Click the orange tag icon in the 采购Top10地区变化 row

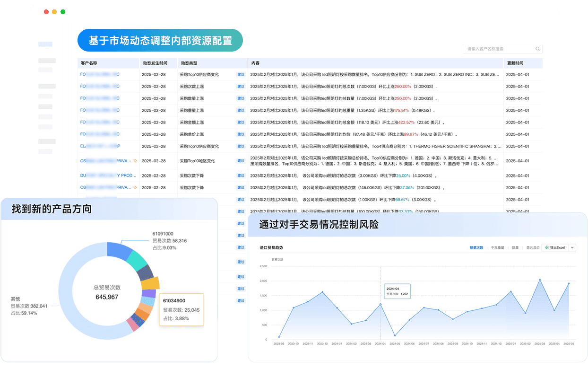[135, 161]
